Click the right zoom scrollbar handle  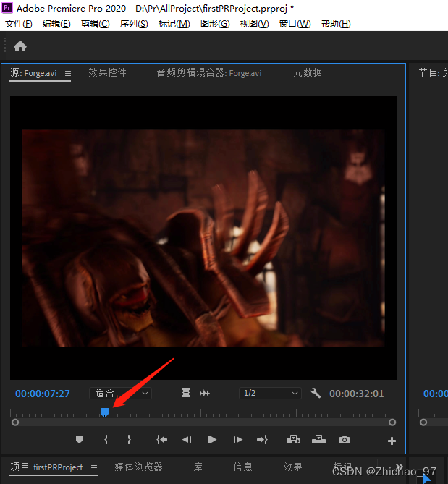392,423
